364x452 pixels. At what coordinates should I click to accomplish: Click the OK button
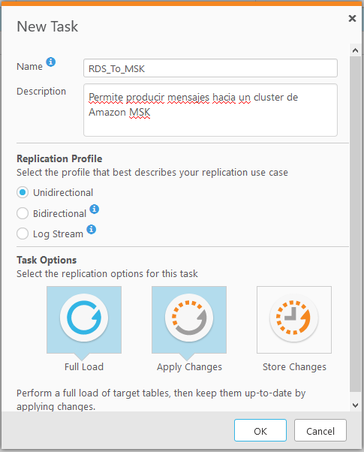coord(260,431)
